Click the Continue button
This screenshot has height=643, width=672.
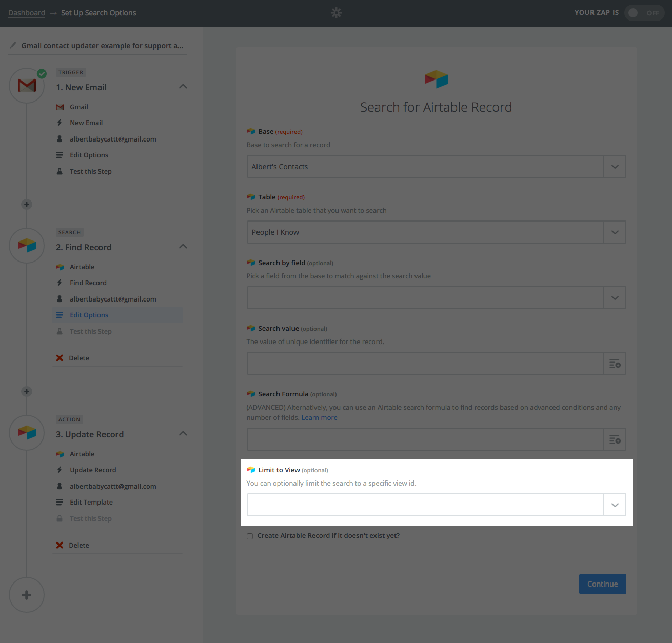[x=603, y=584]
